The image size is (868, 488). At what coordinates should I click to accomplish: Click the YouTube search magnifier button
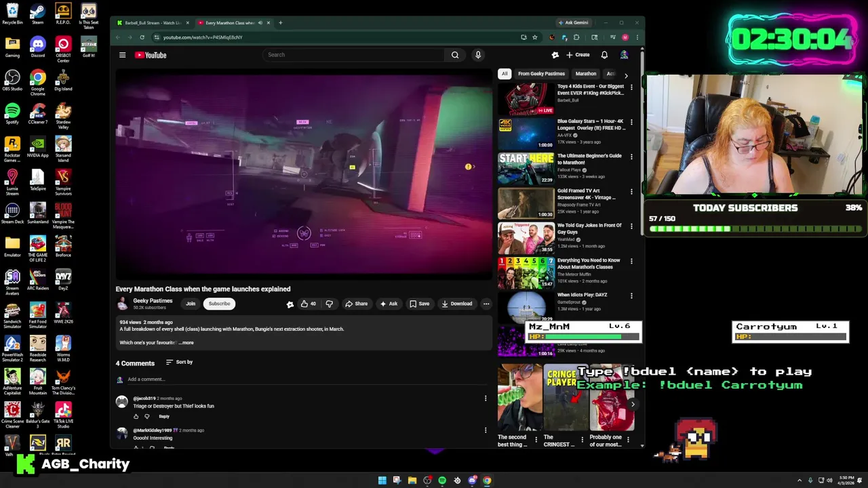click(455, 55)
